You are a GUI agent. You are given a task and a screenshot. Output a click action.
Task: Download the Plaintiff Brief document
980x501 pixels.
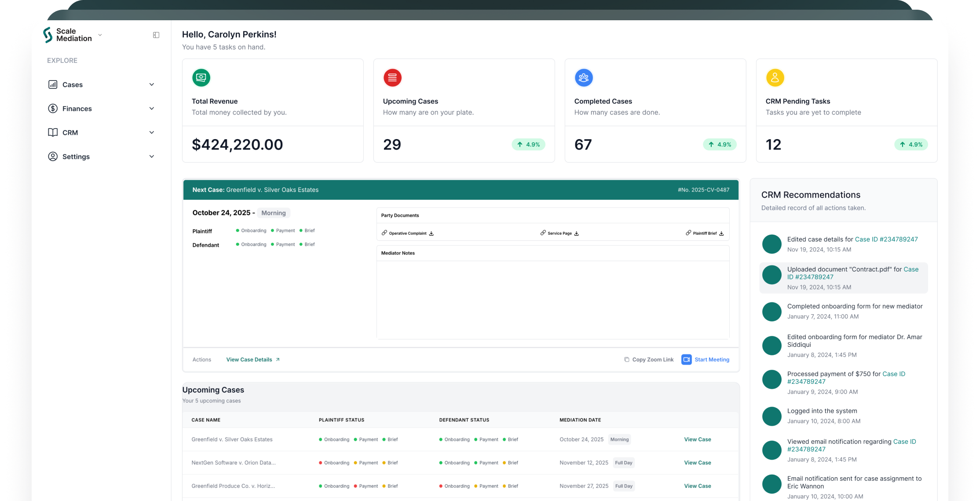(721, 234)
